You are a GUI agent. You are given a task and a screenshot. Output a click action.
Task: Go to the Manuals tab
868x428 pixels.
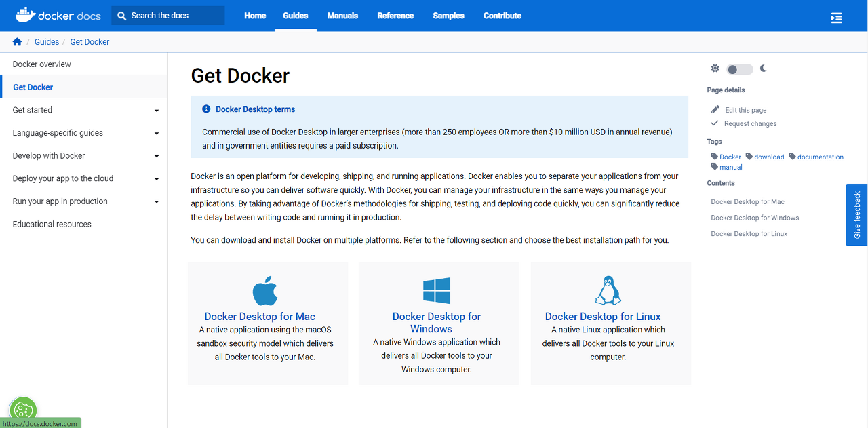(x=342, y=16)
